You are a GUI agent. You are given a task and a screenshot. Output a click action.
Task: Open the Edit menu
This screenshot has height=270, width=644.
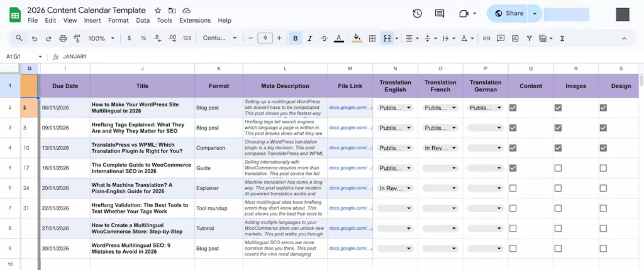50,21
